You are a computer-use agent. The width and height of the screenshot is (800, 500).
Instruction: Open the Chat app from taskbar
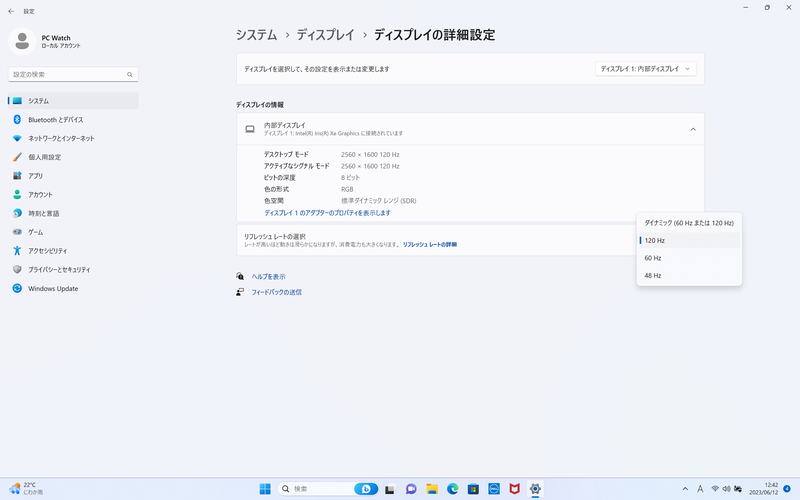pos(411,489)
